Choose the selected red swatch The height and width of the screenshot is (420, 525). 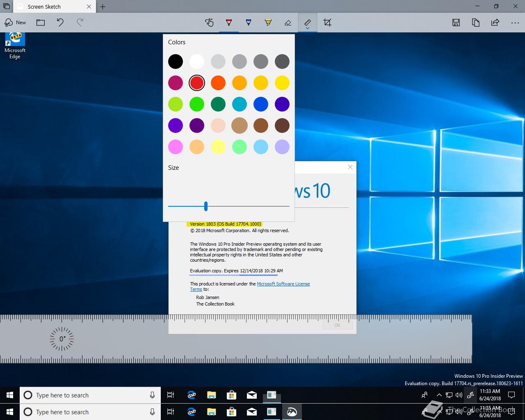tap(197, 83)
